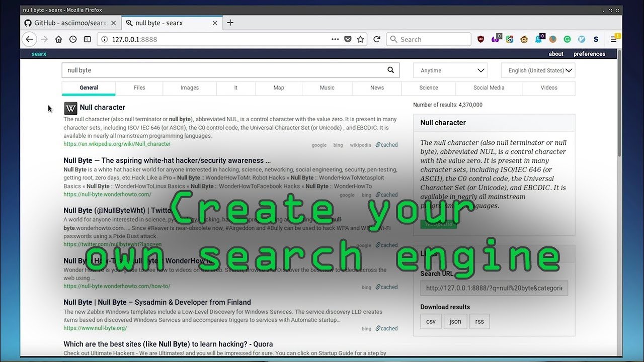Click the Firefox toolbar Search box
Image resolution: width=644 pixels, height=362 pixels.
coord(429,39)
